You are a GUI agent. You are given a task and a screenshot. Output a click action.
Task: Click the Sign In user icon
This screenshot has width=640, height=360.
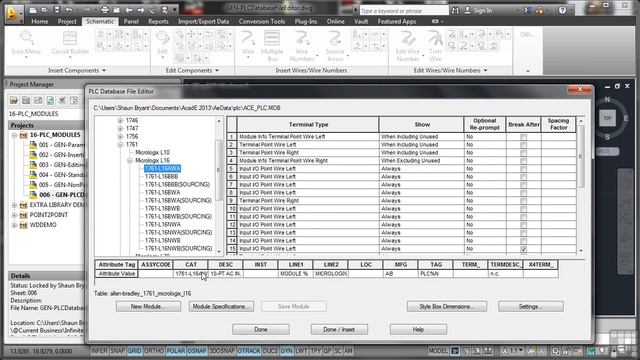[x=467, y=11]
